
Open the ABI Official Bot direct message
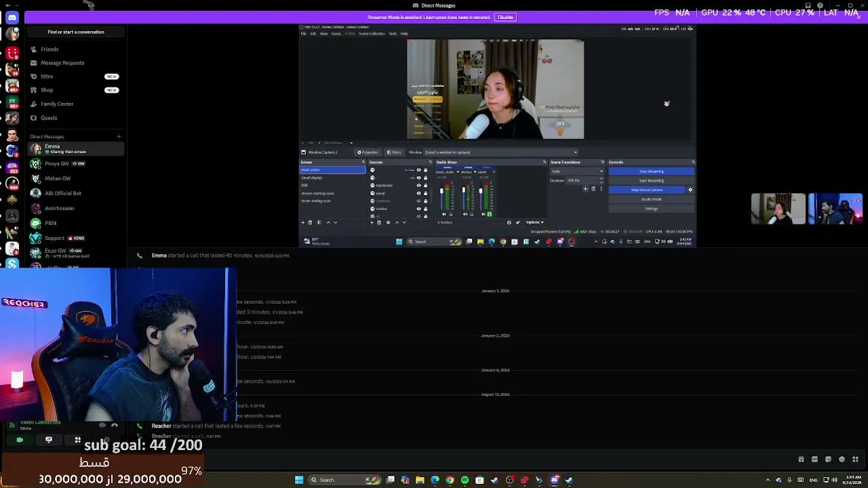tap(75, 193)
